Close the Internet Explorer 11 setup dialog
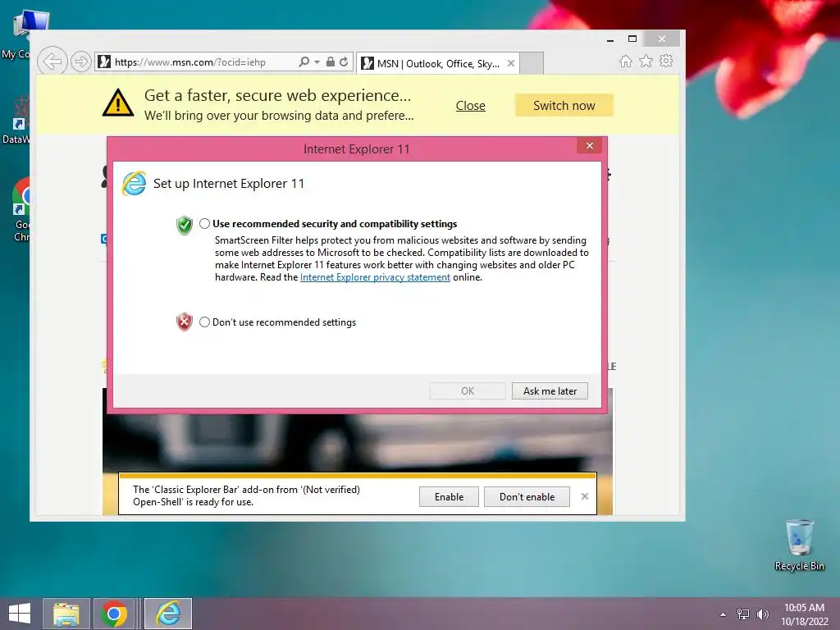Viewport: 840px width, 630px height. (x=590, y=146)
